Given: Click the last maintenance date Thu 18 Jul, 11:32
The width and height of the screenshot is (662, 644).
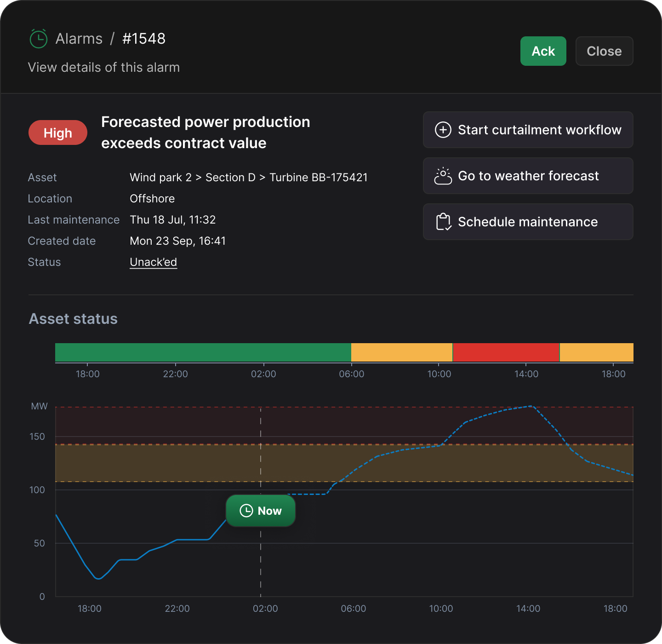Looking at the screenshot, I should (173, 220).
